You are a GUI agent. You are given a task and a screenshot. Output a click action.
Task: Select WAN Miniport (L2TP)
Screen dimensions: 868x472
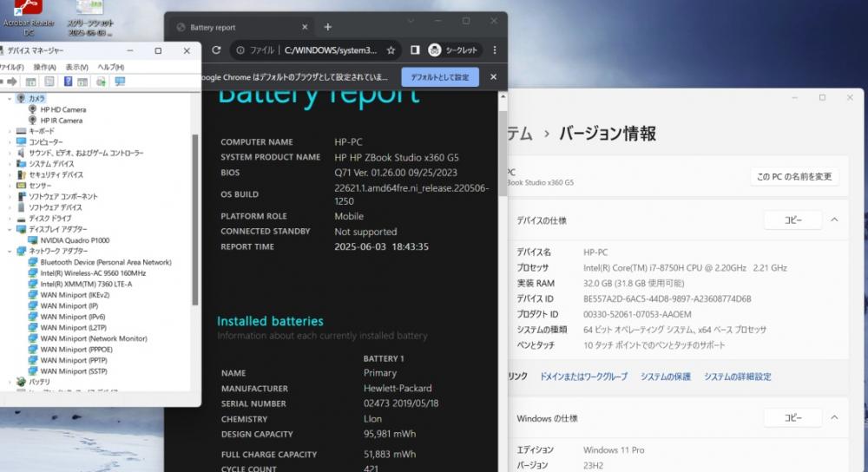(x=73, y=328)
